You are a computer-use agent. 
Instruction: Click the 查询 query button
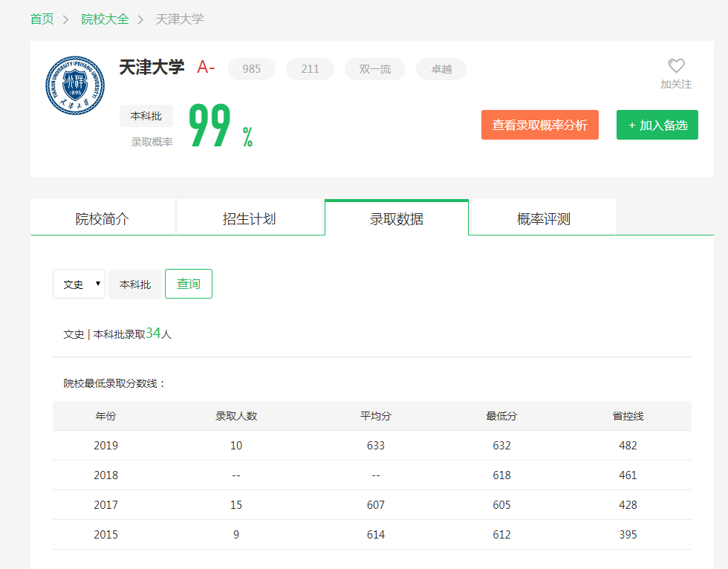189,284
